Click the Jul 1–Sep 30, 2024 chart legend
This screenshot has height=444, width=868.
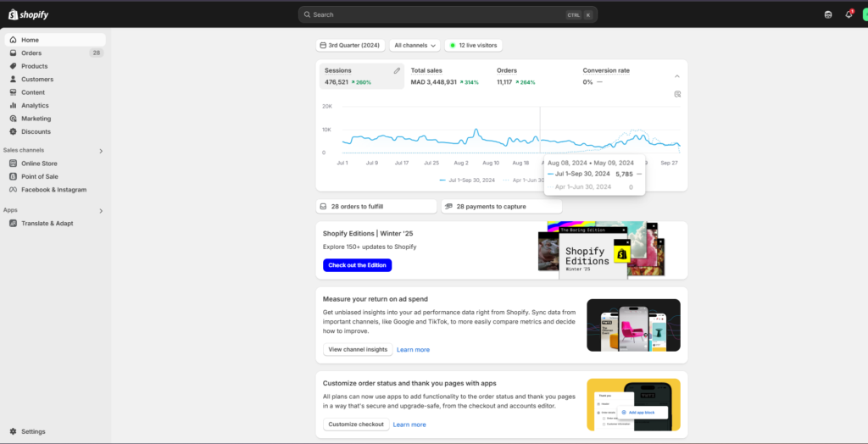(467, 180)
